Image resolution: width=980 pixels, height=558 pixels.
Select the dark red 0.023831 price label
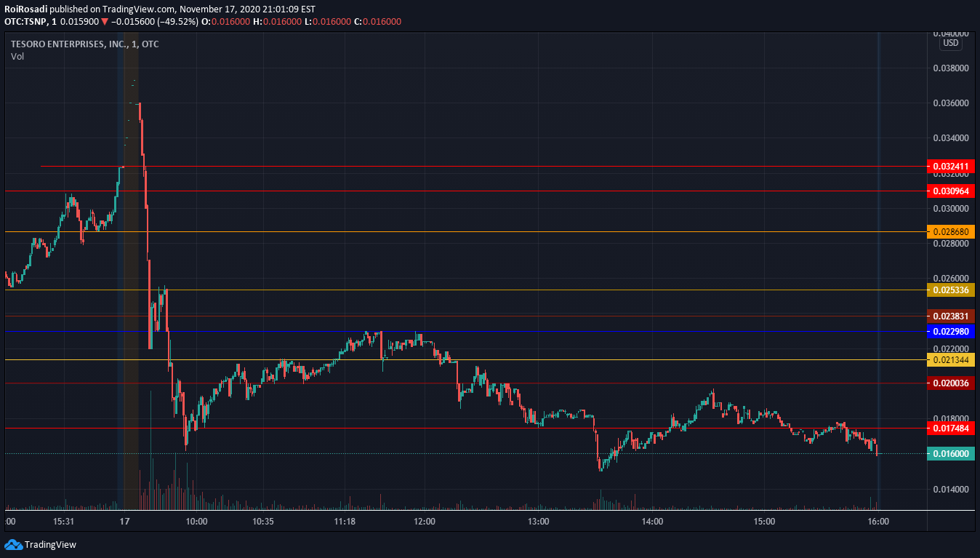click(952, 316)
